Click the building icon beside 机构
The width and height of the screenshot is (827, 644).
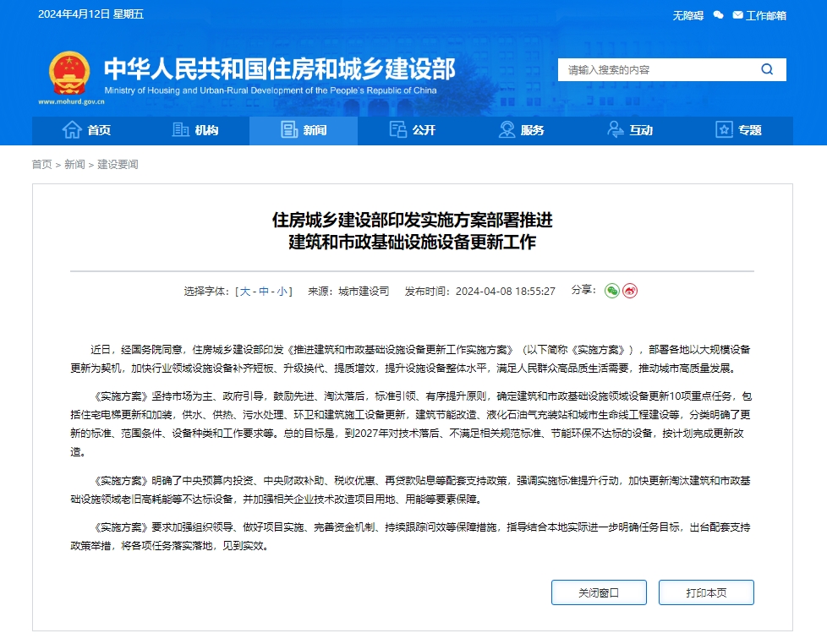pos(180,129)
